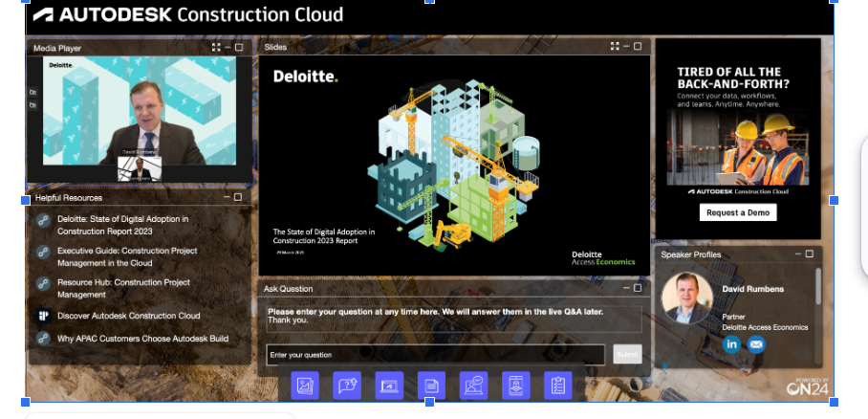The width and height of the screenshot is (868, 419).
Task: Click David Rumbens' profile photo
Action: (x=687, y=298)
